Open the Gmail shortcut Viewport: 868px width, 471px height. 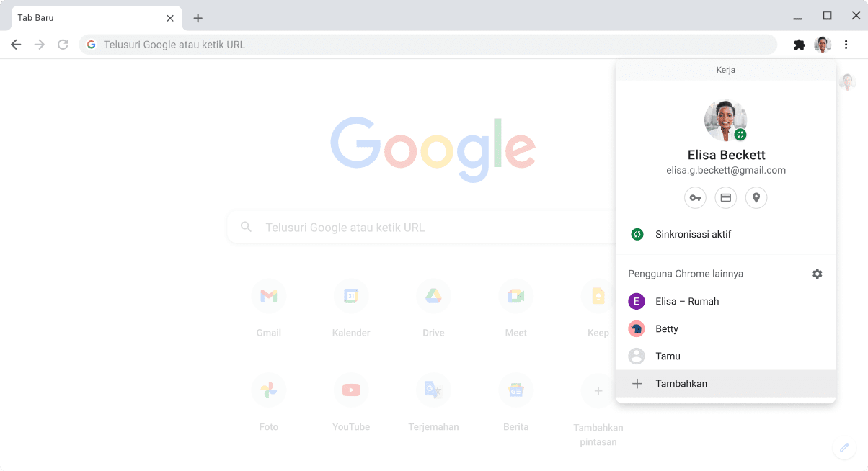point(268,296)
